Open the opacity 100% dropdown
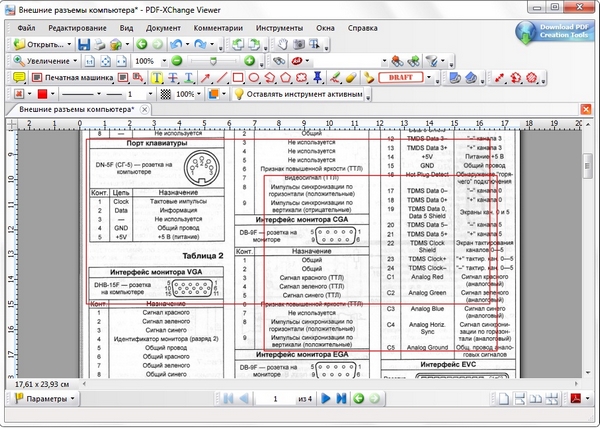 click(199, 94)
